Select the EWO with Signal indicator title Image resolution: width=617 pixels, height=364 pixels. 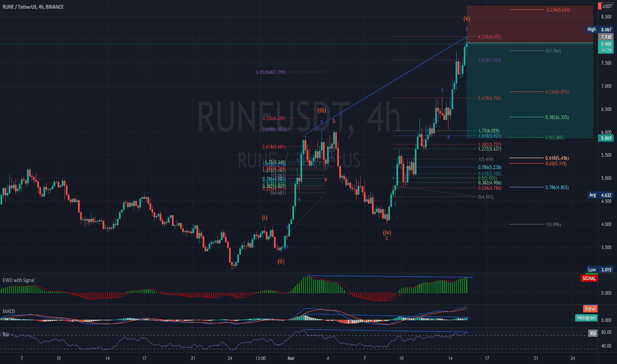pos(19,280)
